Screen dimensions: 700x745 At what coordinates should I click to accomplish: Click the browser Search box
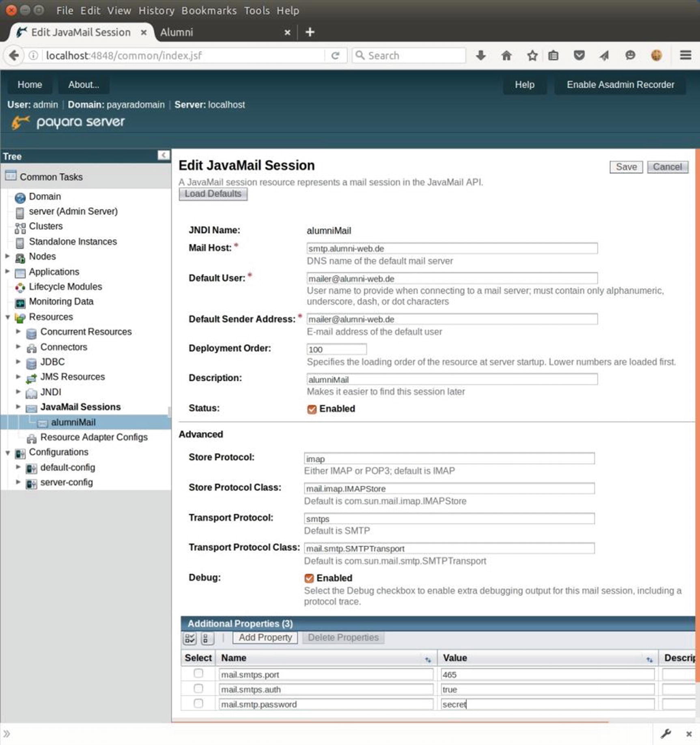[x=409, y=56]
